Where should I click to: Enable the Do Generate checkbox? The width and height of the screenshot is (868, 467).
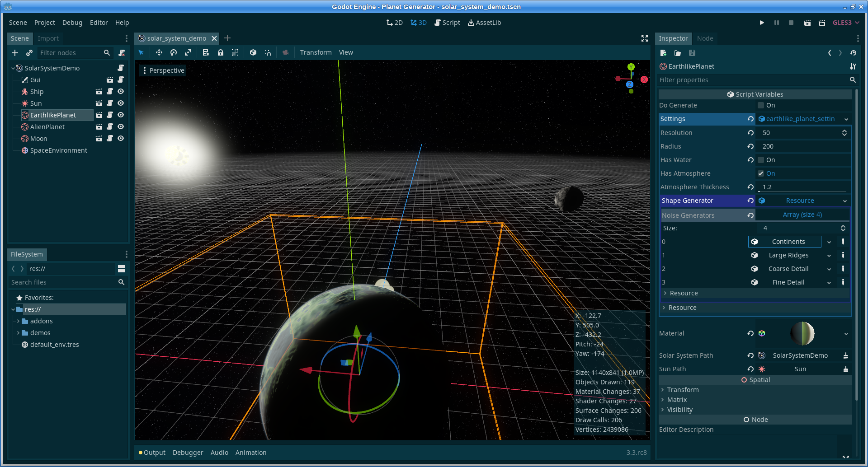point(761,105)
